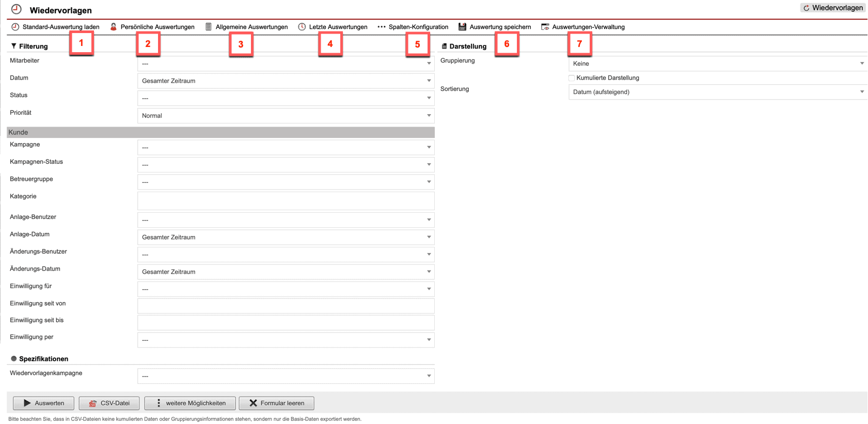Export via the CSV-Datei button
Viewport: 868px width, 424px height.
pyautogui.click(x=109, y=403)
